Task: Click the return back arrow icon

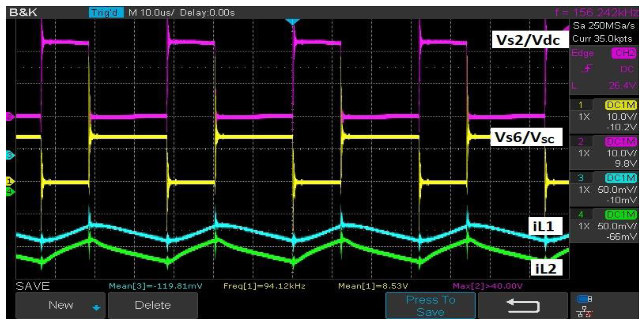Action: point(522,306)
